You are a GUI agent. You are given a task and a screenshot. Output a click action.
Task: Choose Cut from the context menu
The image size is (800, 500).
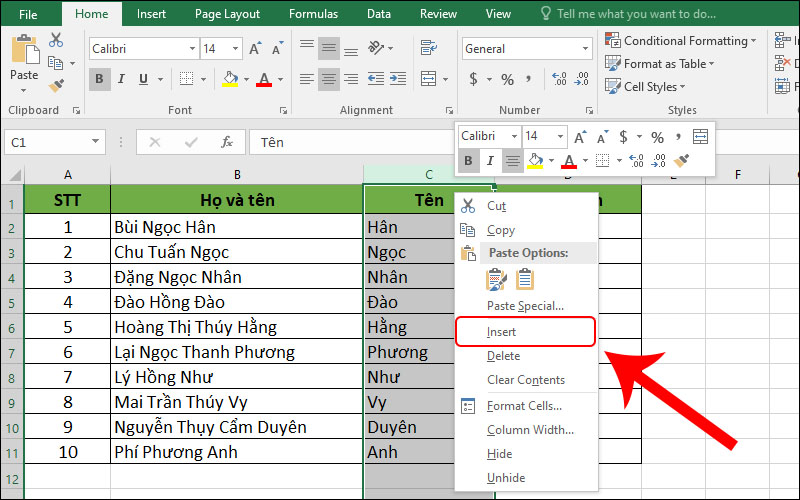527,206
